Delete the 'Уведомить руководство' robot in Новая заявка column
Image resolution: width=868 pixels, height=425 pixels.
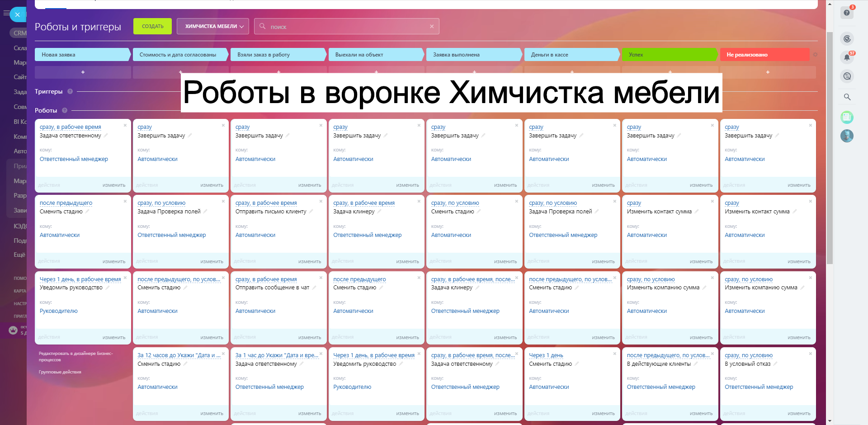(x=125, y=278)
